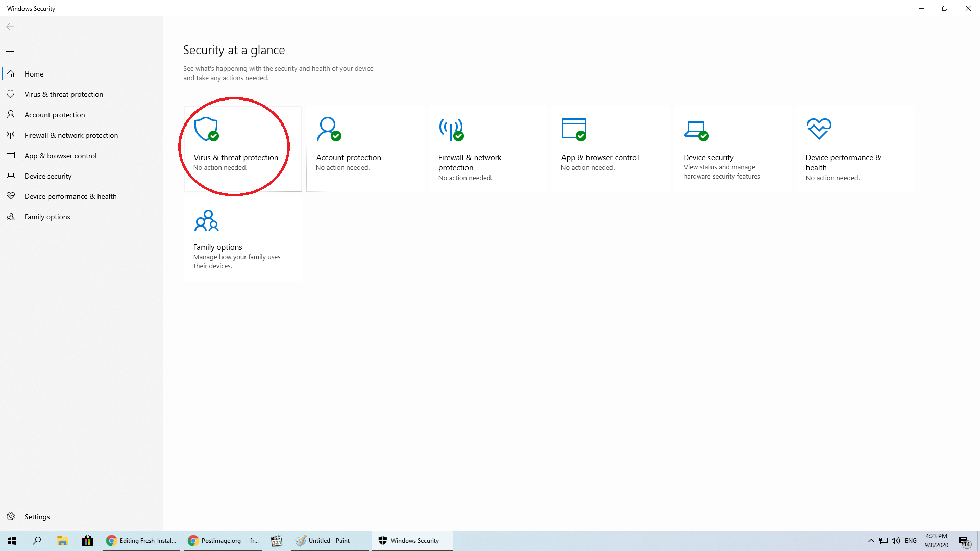Open Family options from the sidebar
The image size is (980, 551).
47,217
